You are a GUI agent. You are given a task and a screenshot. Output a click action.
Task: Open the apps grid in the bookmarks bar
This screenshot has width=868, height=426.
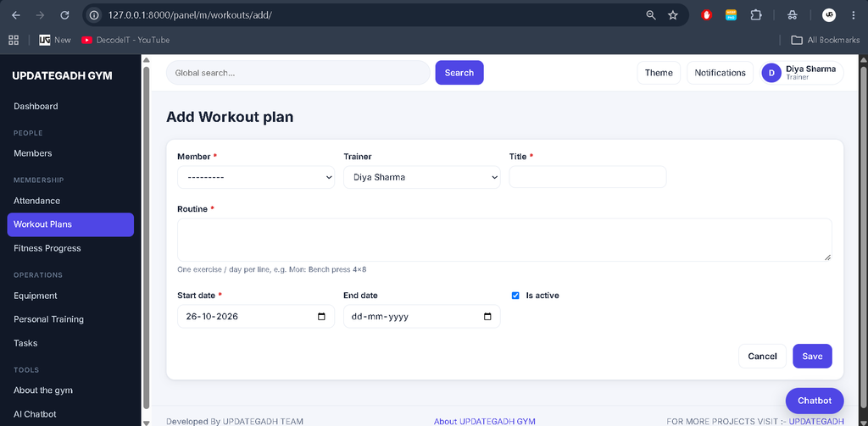coord(14,40)
